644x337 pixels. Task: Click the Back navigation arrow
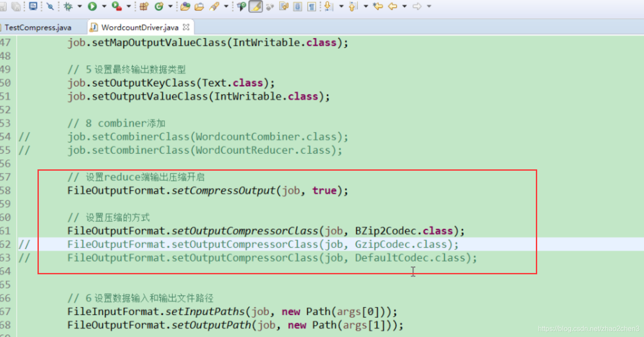pyautogui.click(x=392, y=7)
